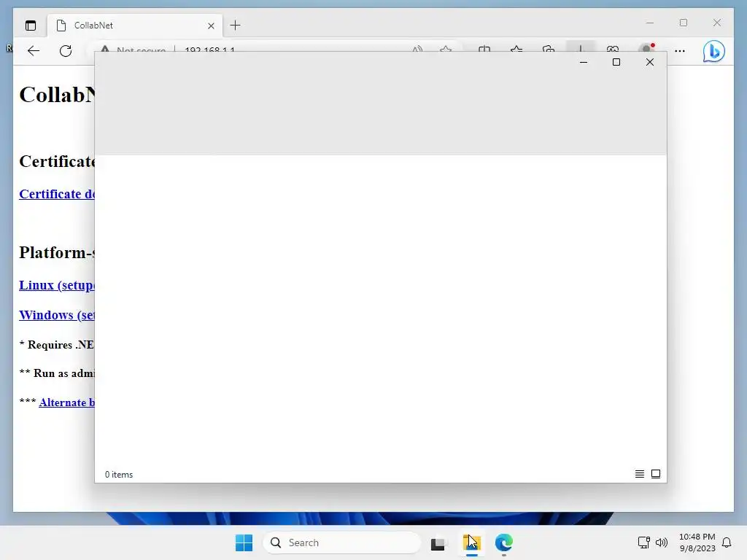Minimize the File Explorer window

pyautogui.click(x=583, y=63)
